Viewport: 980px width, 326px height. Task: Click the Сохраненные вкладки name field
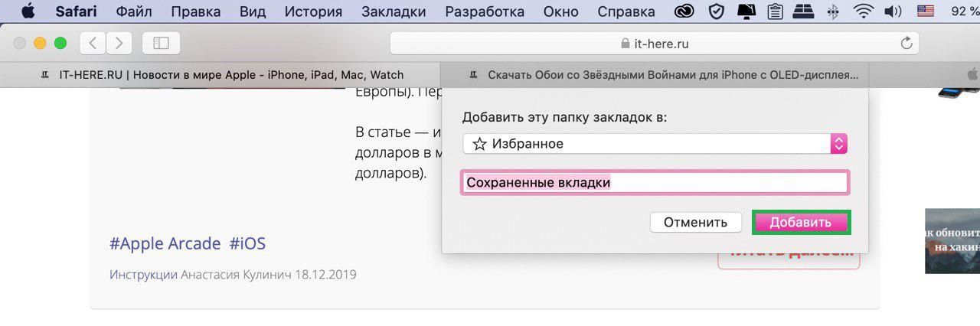[x=655, y=183]
